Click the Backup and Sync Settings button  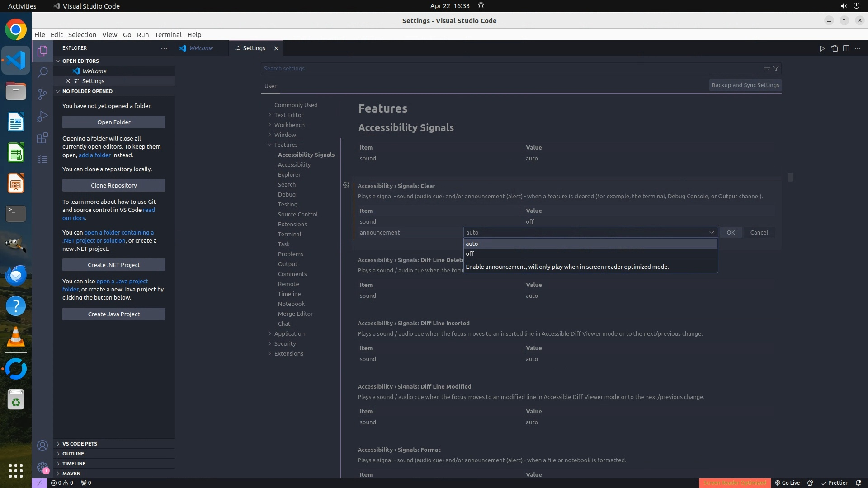pyautogui.click(x=745, y=85)
